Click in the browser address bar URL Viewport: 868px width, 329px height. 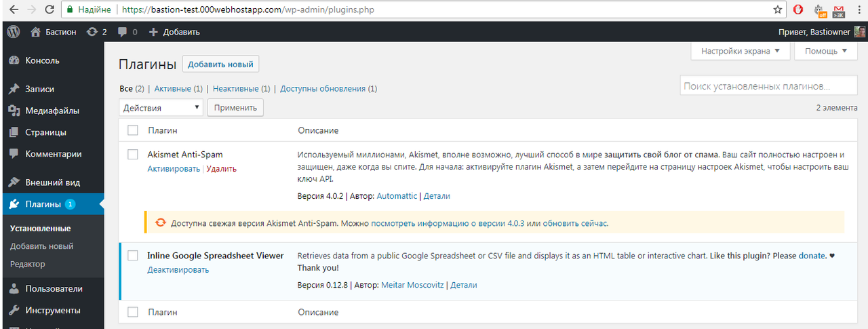248,10
